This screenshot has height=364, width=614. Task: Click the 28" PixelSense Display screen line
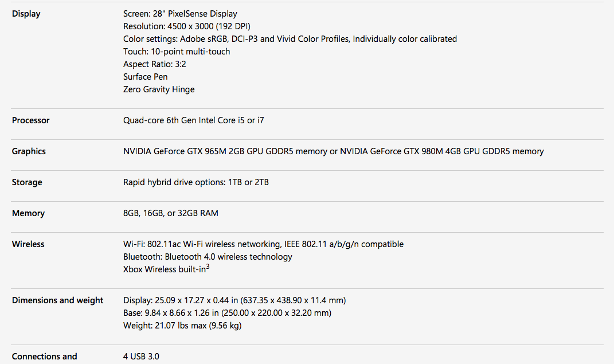pyautogui.click(x=180, y=14)
